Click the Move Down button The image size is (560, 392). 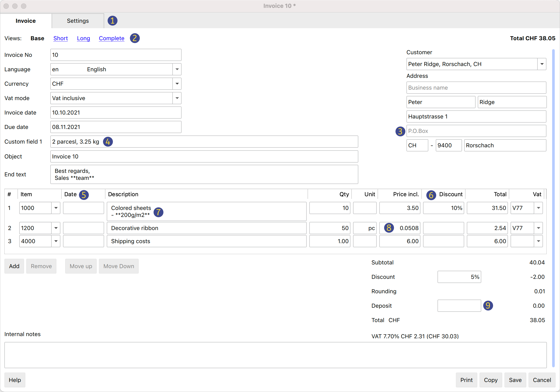click(119, 266)
